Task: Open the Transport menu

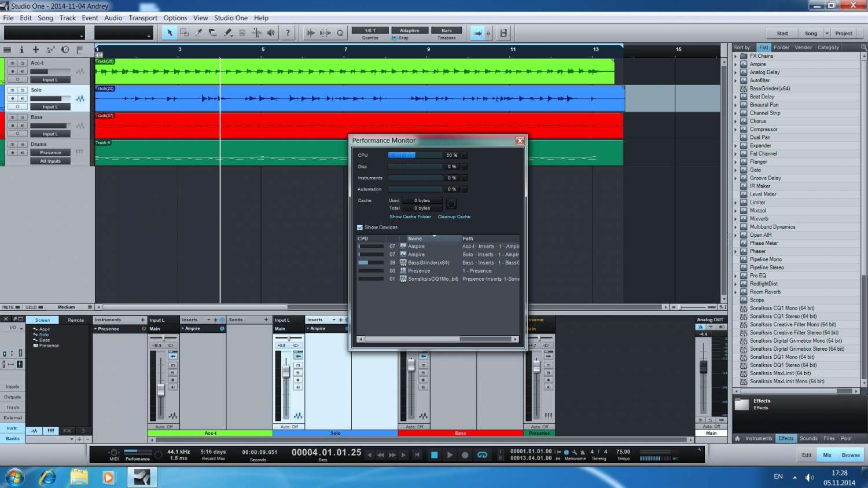Action: pyautogui.click(x=143, y=18)
